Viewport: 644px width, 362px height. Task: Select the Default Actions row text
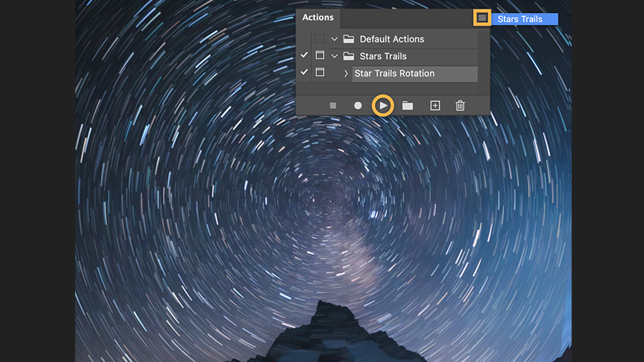pos(392,39)
